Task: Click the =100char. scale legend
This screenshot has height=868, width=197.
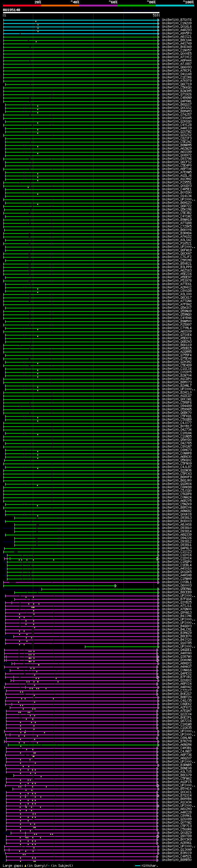Action: tap(147, 865)
